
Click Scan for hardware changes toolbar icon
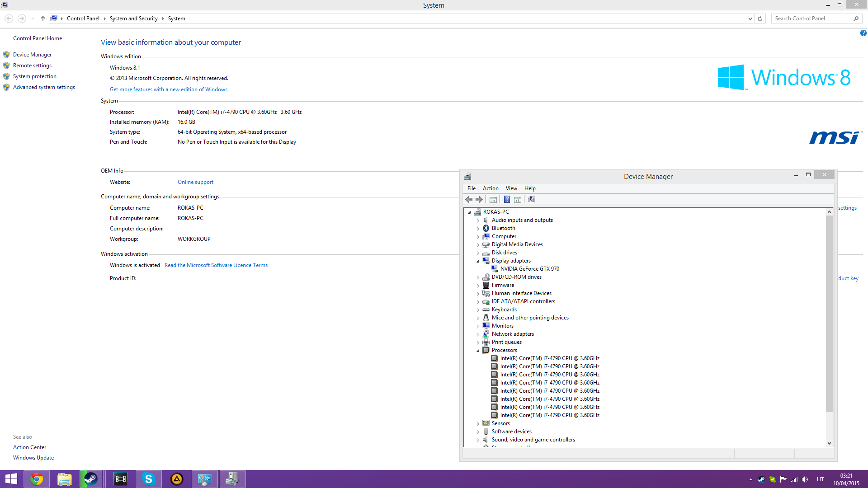pos(532,200)
